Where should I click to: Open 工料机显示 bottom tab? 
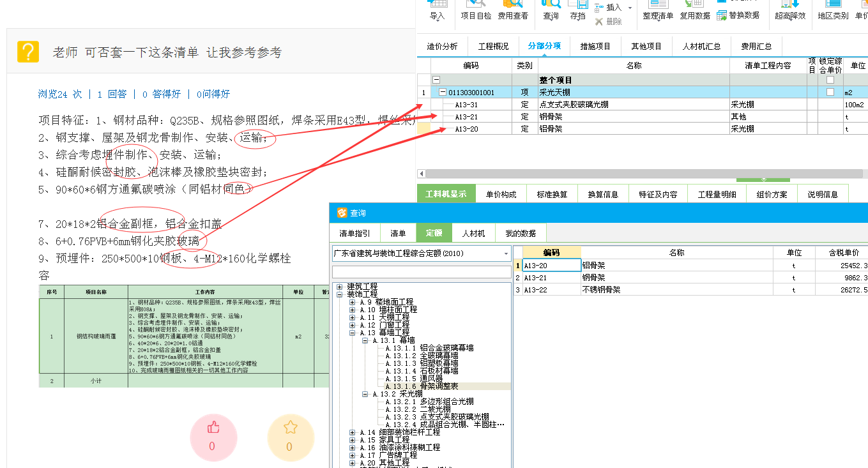click(x=446, y=194)
